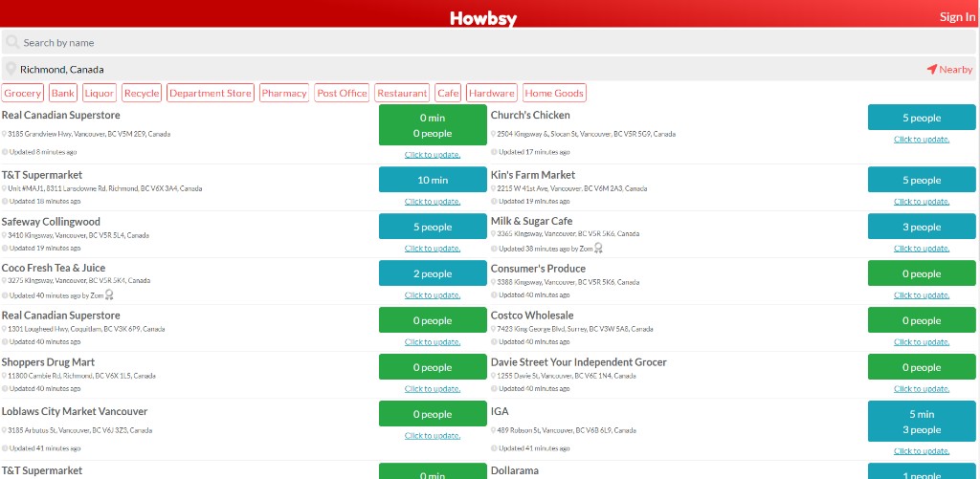This screenshot has width=980, height=479.
Task: Click the clock icon before Safeway Collingwood's updated time
Action: [x=5, y=249]
